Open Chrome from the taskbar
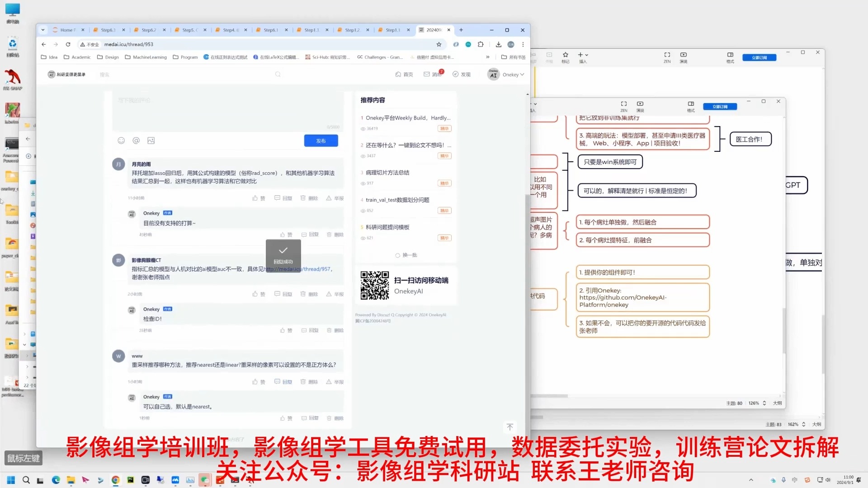The height and width of the screenshot is (488, 868). 115,480
